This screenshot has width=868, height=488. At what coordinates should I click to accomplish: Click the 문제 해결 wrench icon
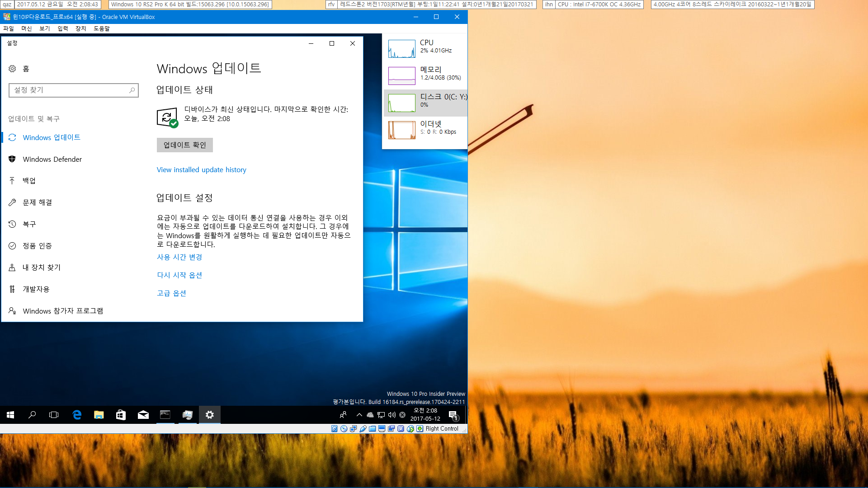coord(12,202)
